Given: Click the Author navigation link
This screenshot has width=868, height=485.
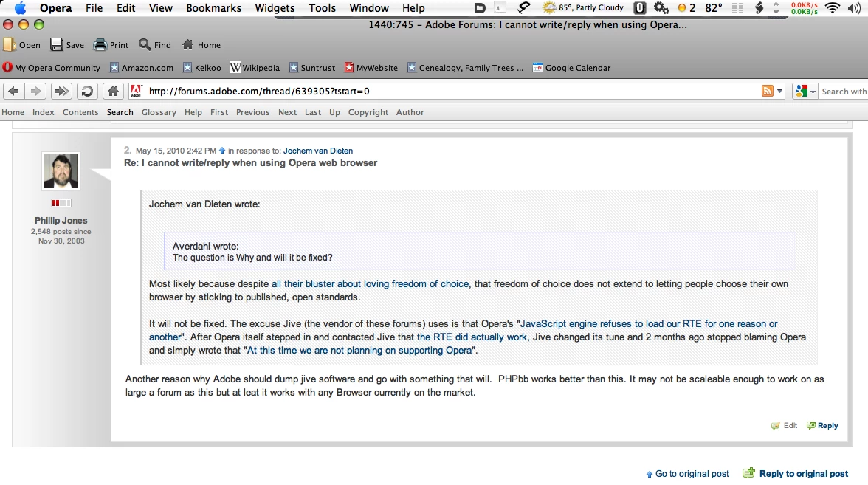Looking at the screenshot, I should coord(410,112).
